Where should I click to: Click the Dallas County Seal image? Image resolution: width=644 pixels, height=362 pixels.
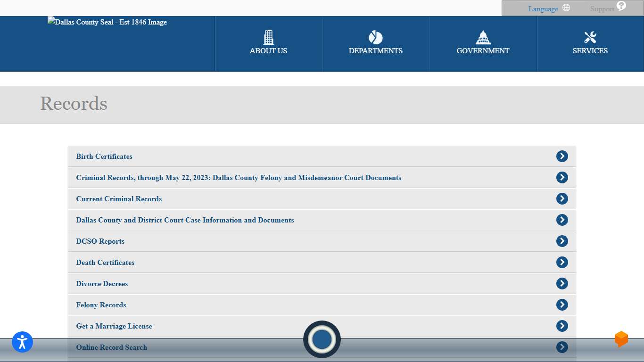107,22
